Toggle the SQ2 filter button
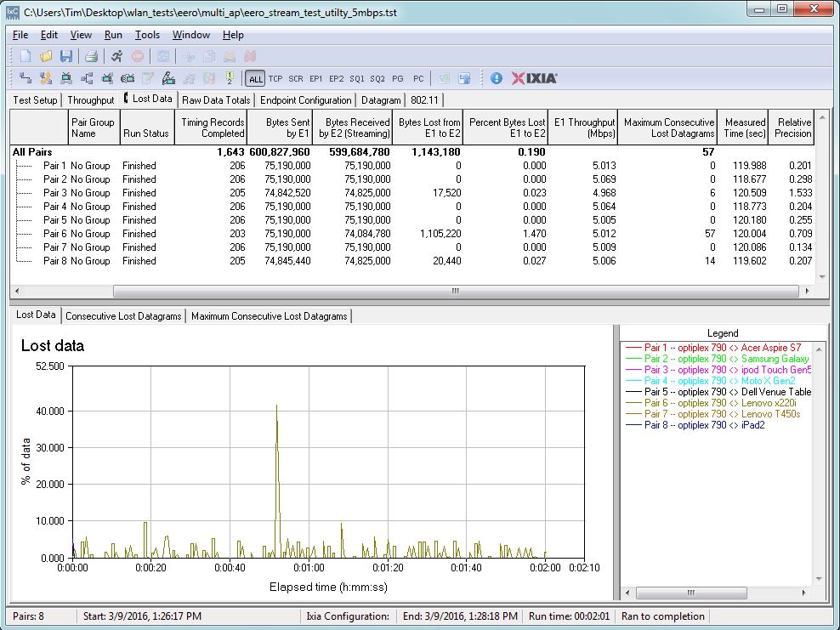The image size is (840, 630). (377, 79)
